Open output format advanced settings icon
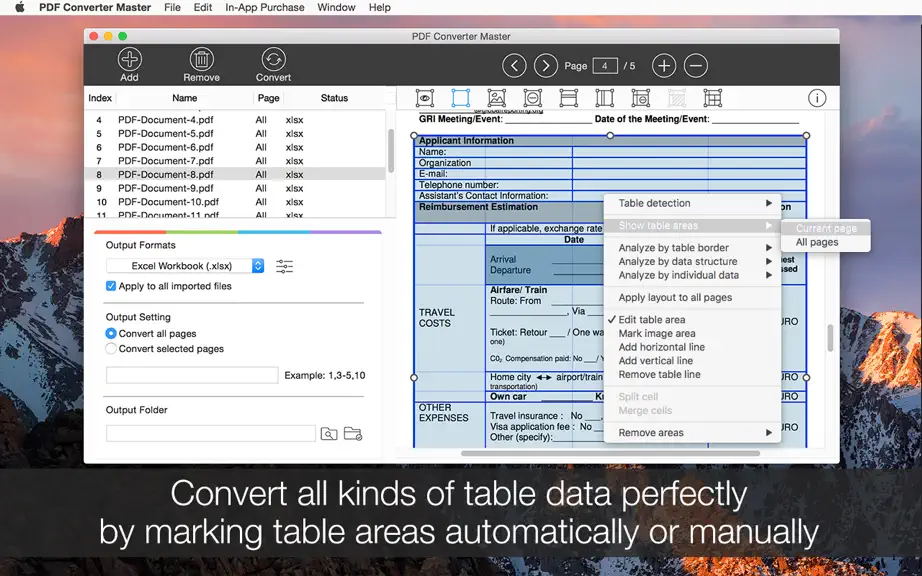Screen dimensions: 922x576 (x=285, y=266)
